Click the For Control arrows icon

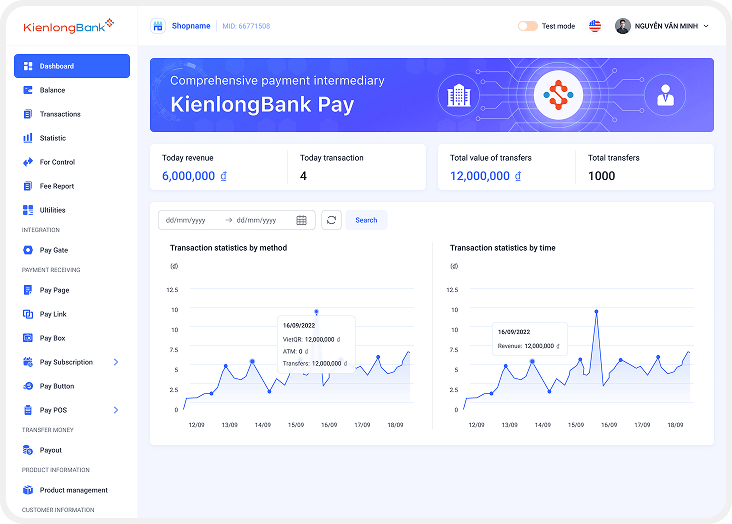click(28, 162)
